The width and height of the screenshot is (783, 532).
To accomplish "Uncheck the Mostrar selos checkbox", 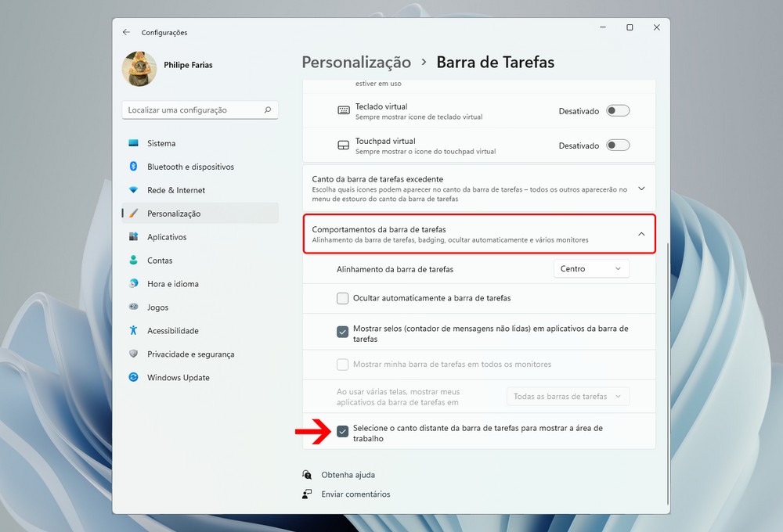I will click(342, 332).
